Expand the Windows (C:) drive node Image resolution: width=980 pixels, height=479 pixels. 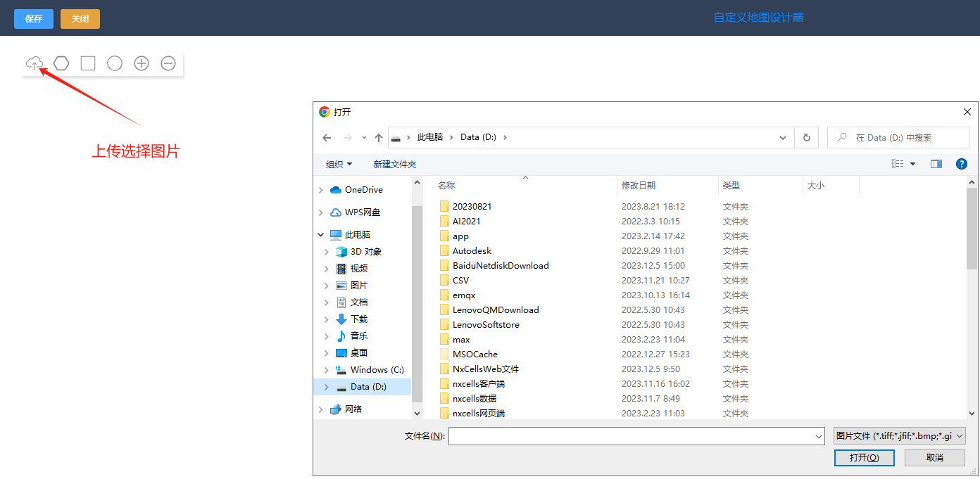click(x=326, y=370)
